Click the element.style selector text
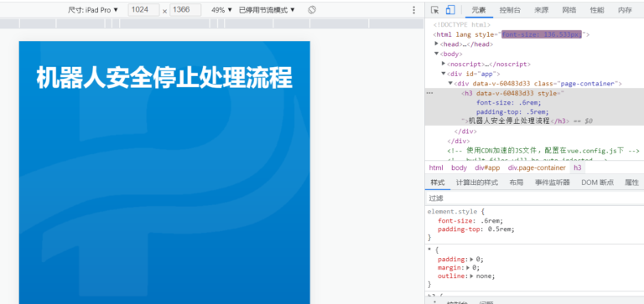The width and height of the screenshot is (644, 304). click(452, 212)
